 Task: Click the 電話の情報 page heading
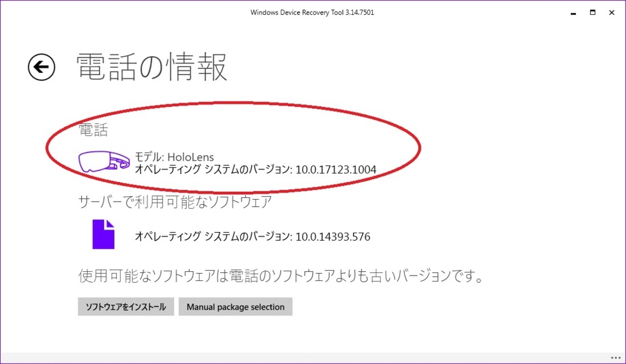[x=152, y=67]
